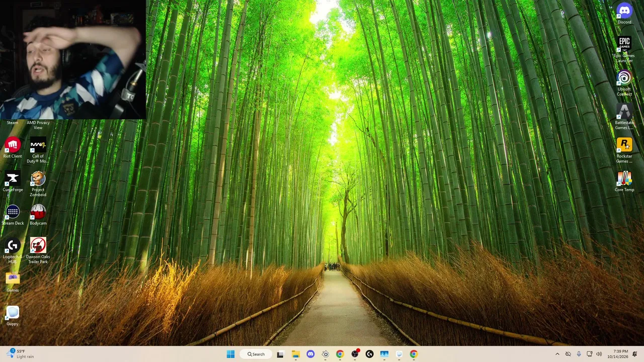
Task: Open the Windows Start menu button
Action: [230, 354]
